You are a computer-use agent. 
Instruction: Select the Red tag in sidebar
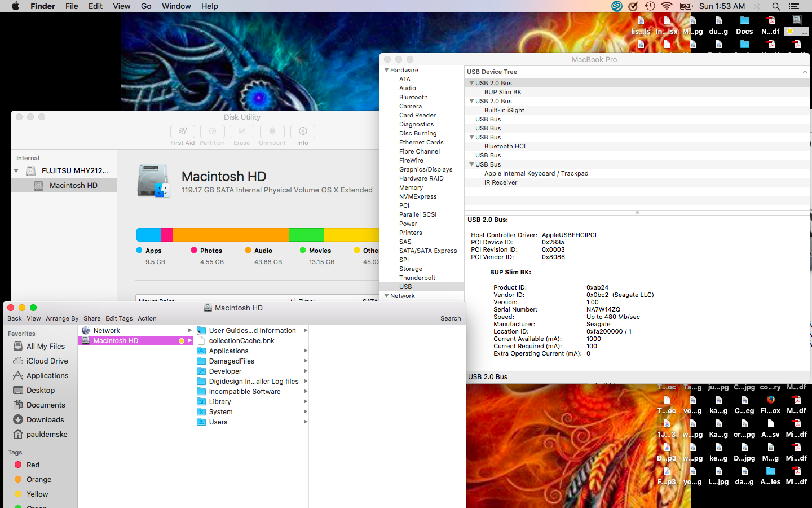(33, 465)
